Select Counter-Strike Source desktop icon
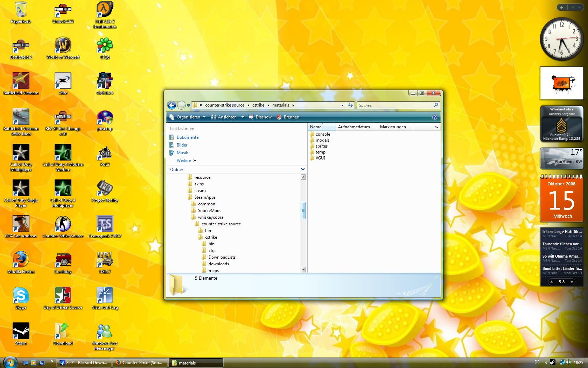The image size is (588, 368). pyautogui.click(x=63, y=227)
